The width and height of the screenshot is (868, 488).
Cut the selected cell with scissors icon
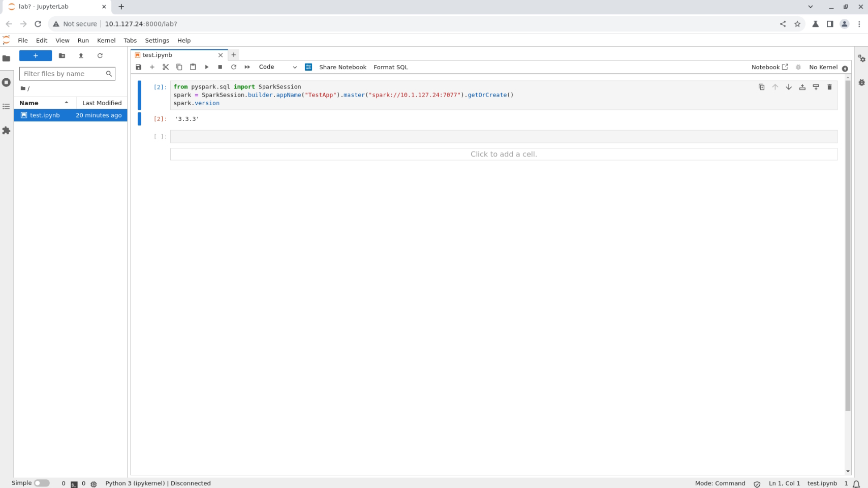pyautogui.click(x=166, y=67)
